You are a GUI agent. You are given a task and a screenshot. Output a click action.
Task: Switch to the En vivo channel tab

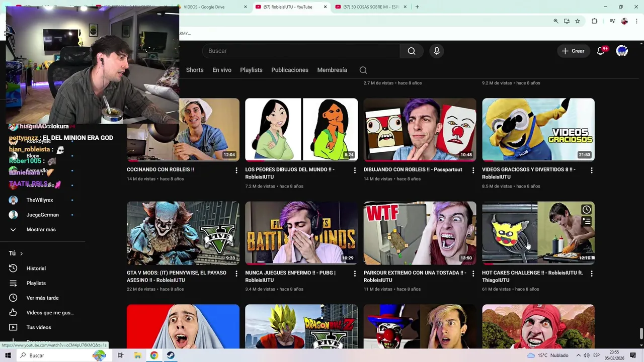pyautogui.click(x=222, y=70)
